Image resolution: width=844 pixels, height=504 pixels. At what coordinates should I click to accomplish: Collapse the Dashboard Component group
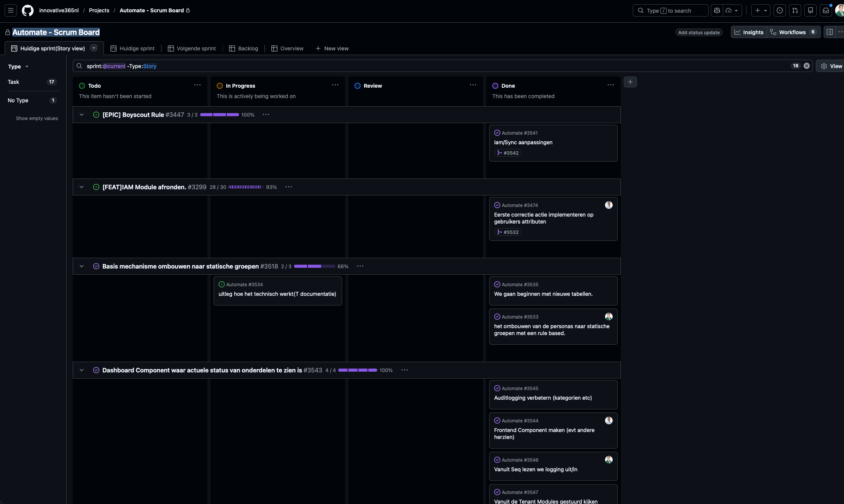[82, 370]
